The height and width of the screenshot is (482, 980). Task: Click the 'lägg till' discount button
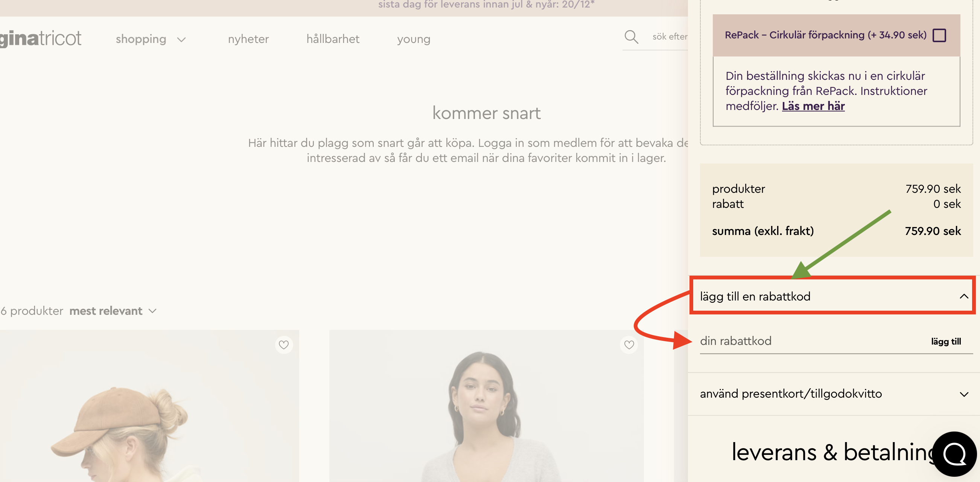coord(946,342)
